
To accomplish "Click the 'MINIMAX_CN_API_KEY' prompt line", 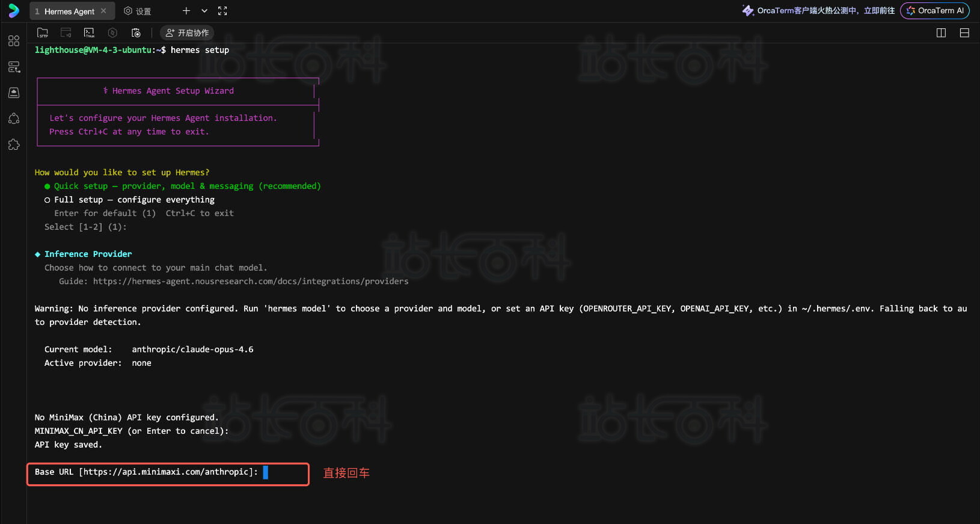I will tap(132, 431).
